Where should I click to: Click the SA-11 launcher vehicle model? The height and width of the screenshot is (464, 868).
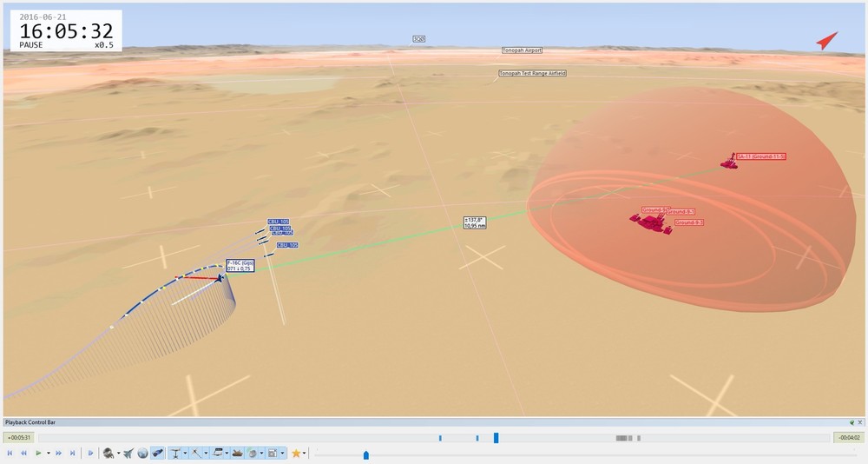click(729, 162)
